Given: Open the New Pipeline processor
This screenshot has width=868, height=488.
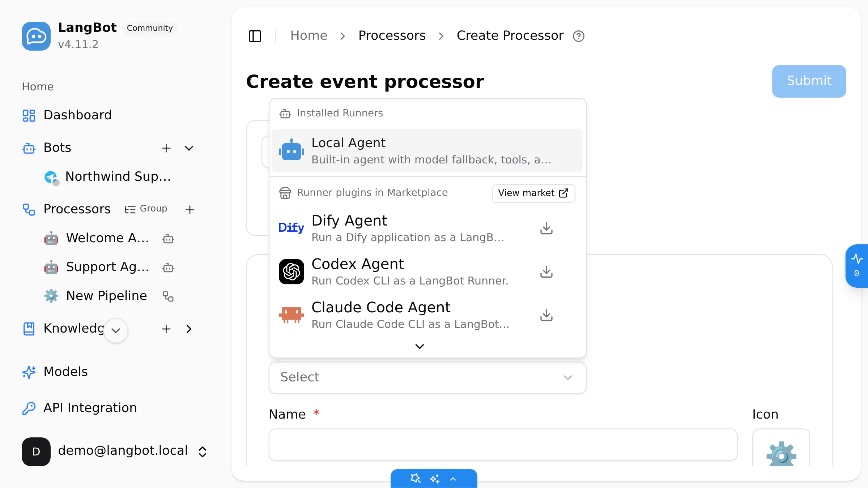Looking at the screenshot, I should [x=96, y=296].
